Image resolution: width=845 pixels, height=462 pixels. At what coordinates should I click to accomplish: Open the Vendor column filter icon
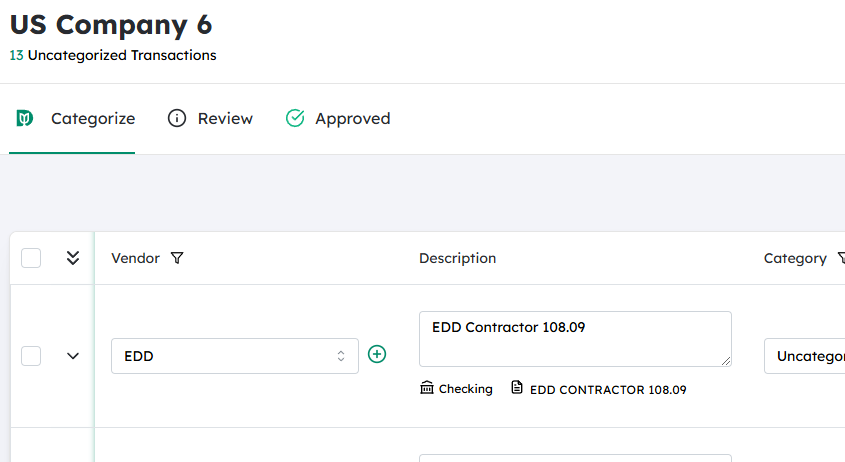[x=177, y=258]
